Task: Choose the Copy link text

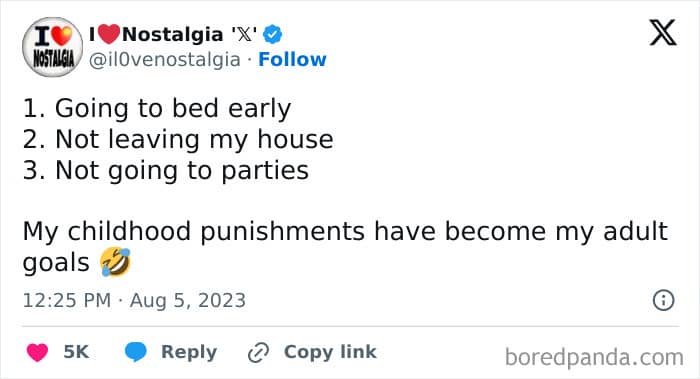Action: click(x=330, y=352)
